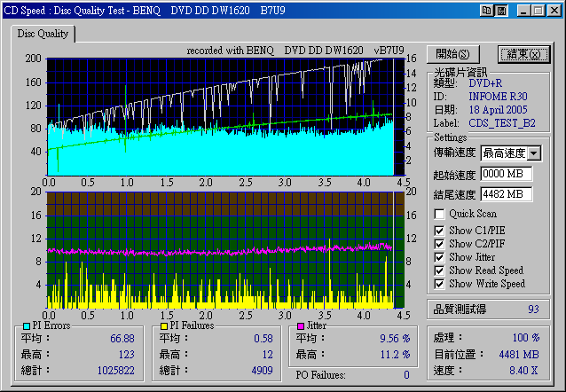The image size is (566, 392).
Task: Uncheck Show Read Speed option
Action: tap(440, 270)
